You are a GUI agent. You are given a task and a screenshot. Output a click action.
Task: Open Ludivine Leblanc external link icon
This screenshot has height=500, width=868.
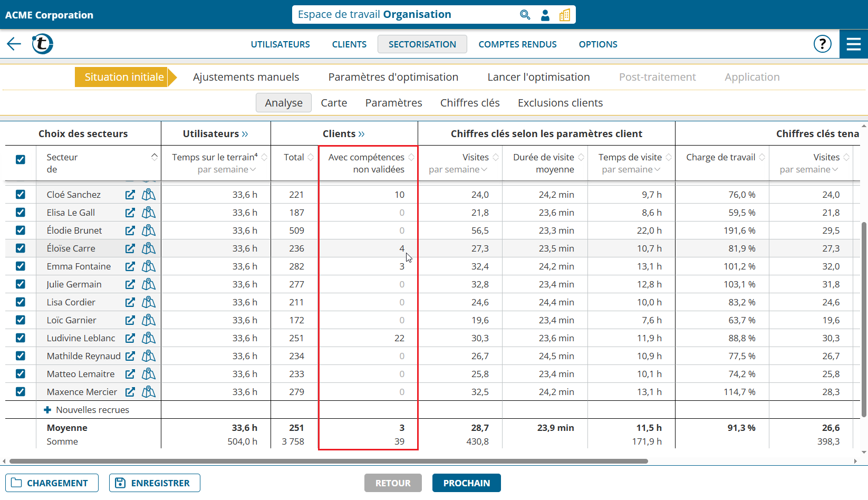click(130, 338)
